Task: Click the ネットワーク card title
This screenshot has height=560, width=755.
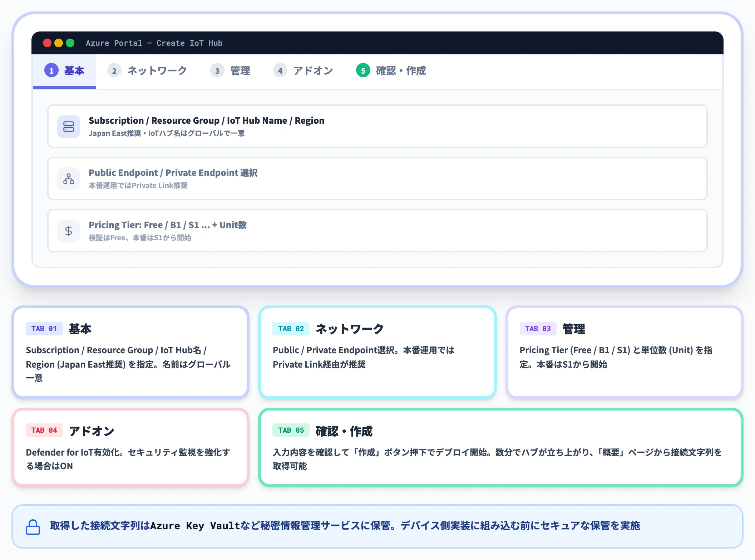Action: (x=350, y=329)
